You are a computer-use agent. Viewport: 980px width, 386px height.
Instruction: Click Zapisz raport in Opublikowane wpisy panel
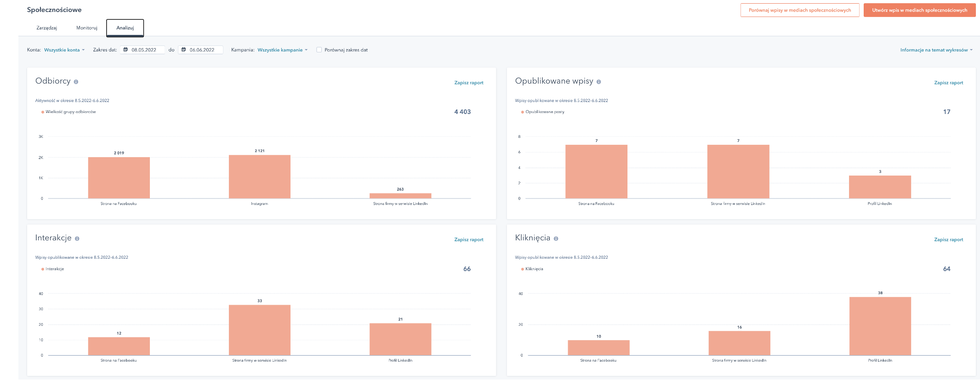[948, 83]
